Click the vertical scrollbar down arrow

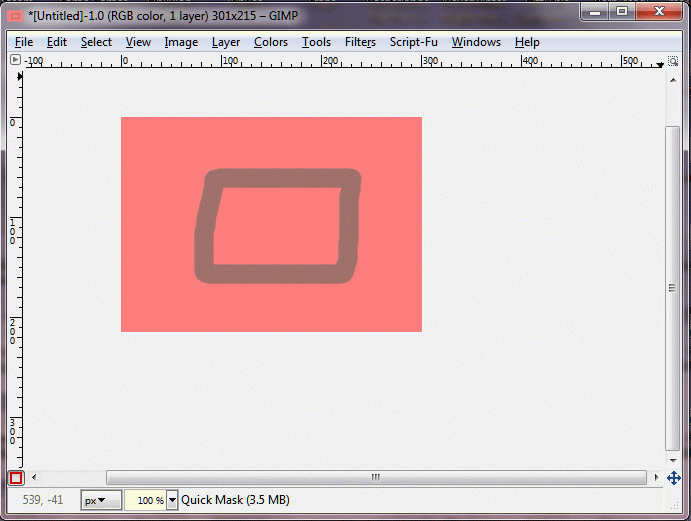click(673, 461)
